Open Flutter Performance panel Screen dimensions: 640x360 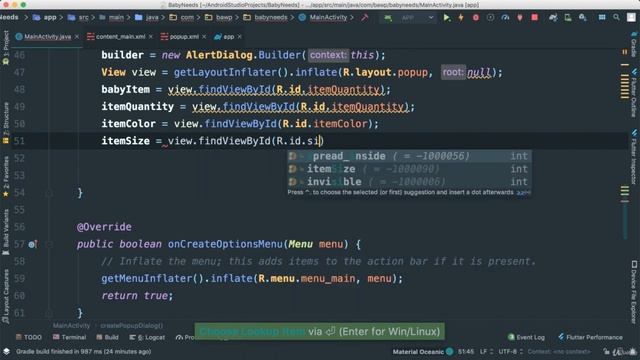click(x=590, y=337)
